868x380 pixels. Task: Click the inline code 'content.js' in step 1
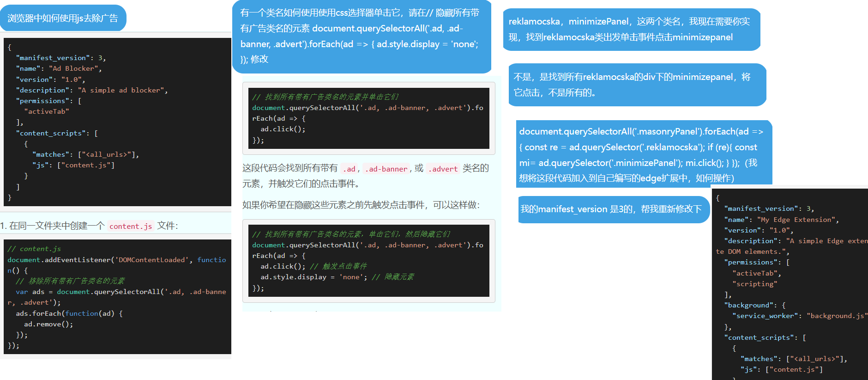pos(131,226)
